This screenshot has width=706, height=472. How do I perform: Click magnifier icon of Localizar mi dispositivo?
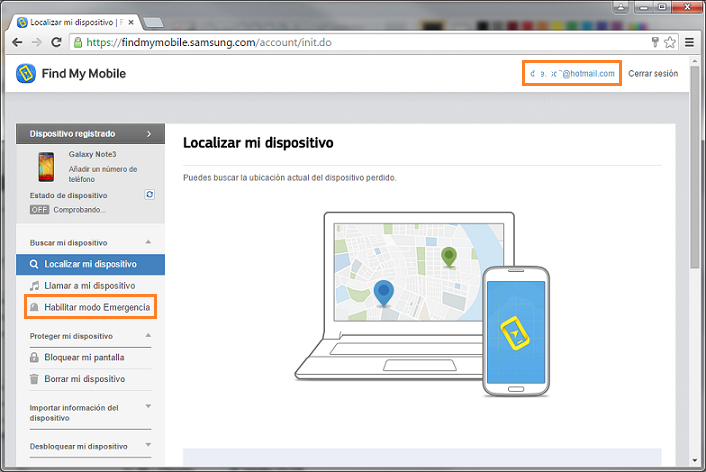pos(34,264)
